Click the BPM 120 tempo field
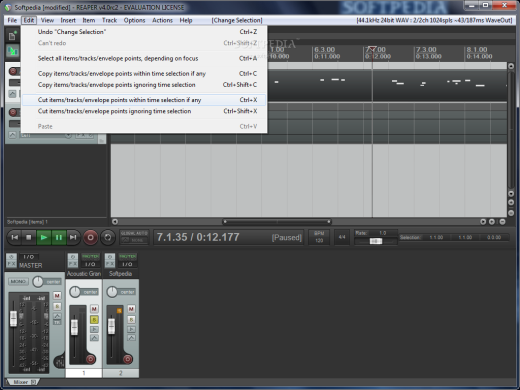Image resolution: width=520 pixels, height=390 pixels. [319, 237]
